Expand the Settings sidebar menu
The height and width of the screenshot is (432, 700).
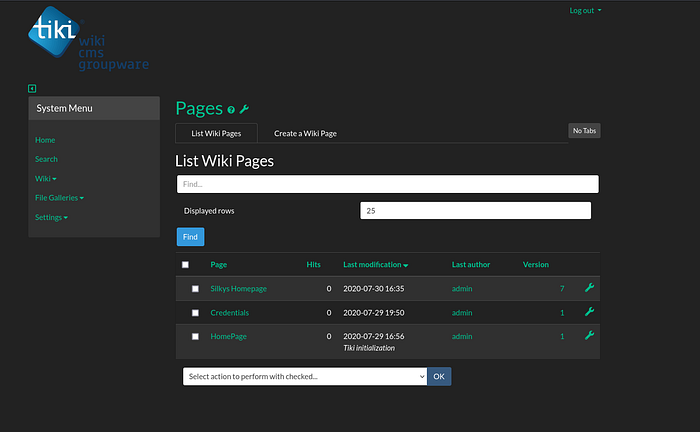coord(51,217)
